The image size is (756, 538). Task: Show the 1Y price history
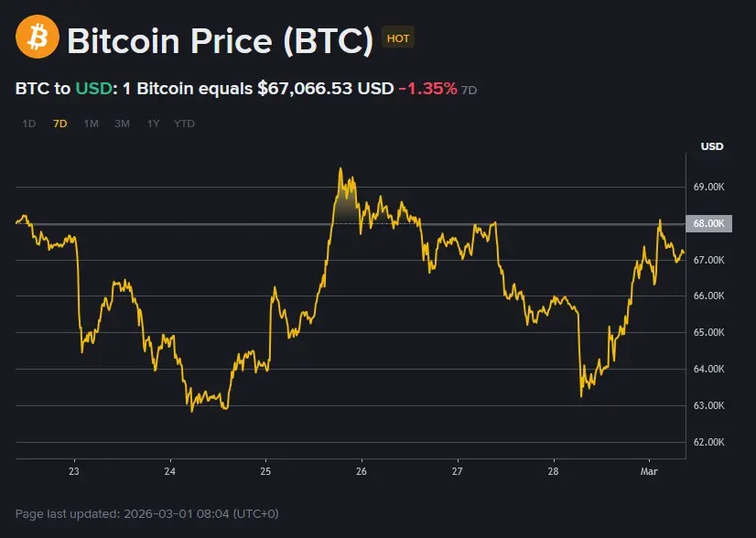click(x=153, y=124)
